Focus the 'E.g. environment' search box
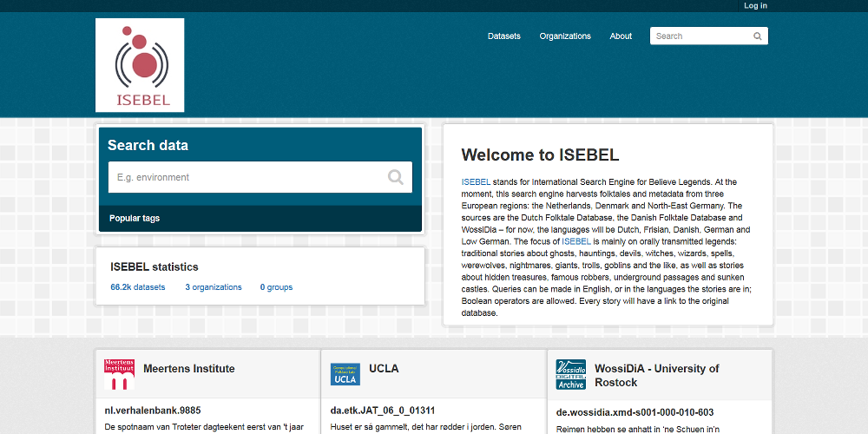 coord(260,177)
